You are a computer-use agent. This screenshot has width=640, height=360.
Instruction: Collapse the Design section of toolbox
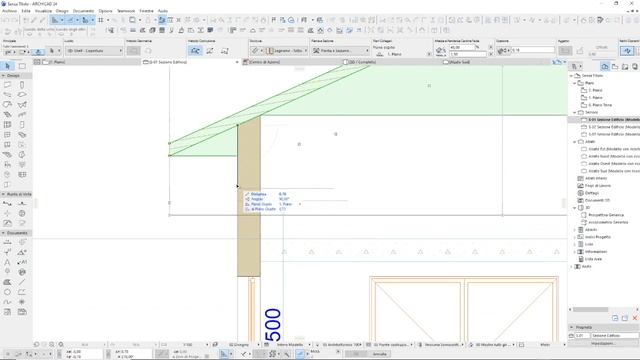coord(3,76)
